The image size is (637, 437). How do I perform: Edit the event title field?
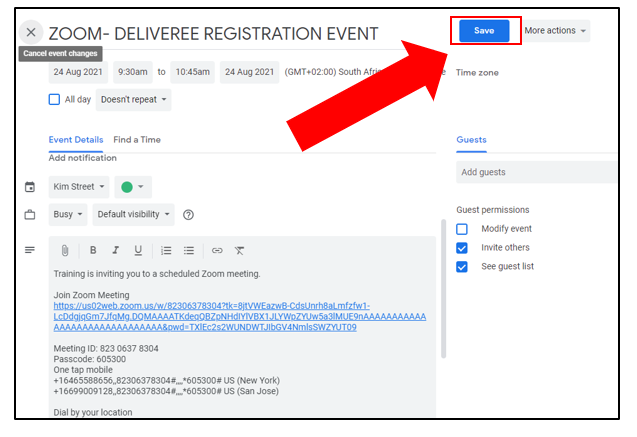[213, 34]
